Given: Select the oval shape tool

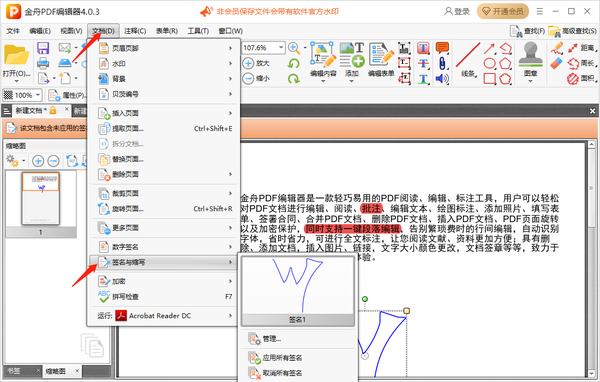Looking at the screenshot, I should pos(489,64).
